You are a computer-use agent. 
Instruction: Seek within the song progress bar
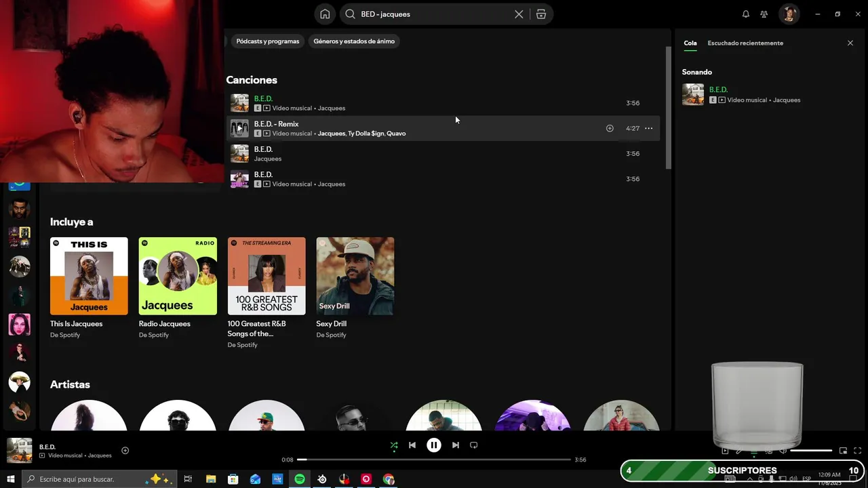(x=434, y=460)
